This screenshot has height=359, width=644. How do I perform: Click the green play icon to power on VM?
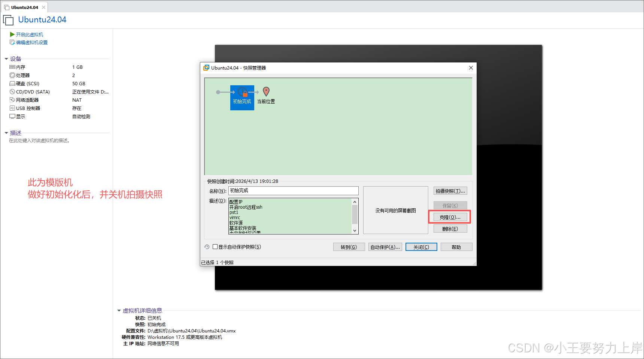pyautogui.click(x=12, y=34)
